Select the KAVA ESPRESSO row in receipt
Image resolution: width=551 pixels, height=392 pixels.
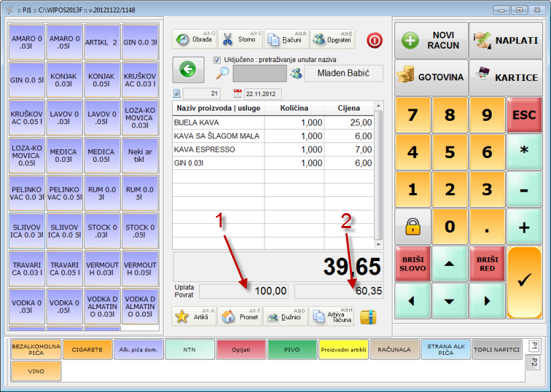[273, 149]
